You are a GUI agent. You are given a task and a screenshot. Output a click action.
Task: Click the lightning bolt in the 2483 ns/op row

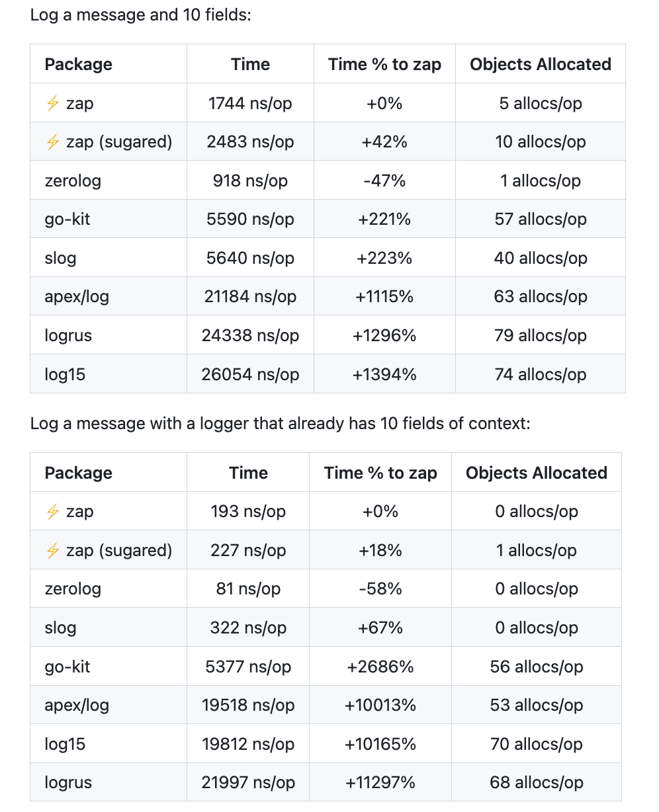[53, 142]
